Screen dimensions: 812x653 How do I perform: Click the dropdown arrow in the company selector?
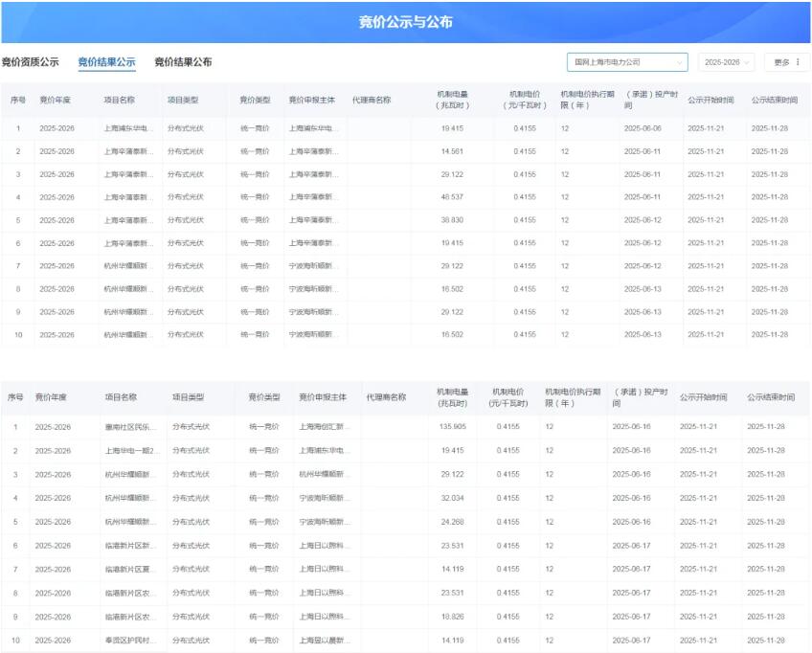coord(681,61)
